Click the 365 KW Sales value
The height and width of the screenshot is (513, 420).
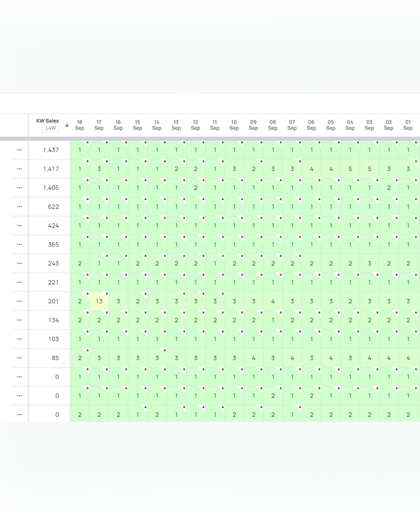pyautogui.click(x=54, y=244)
